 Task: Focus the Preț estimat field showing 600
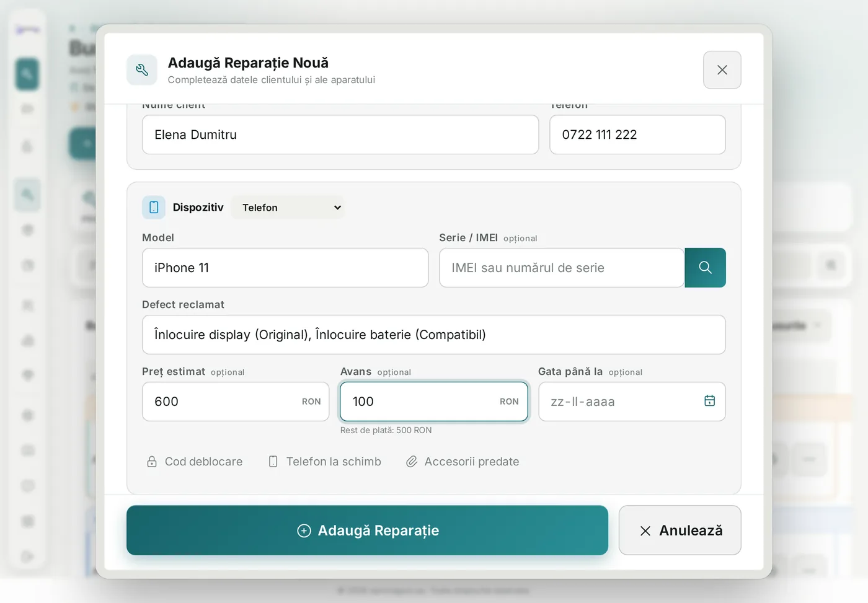[236, 402]
